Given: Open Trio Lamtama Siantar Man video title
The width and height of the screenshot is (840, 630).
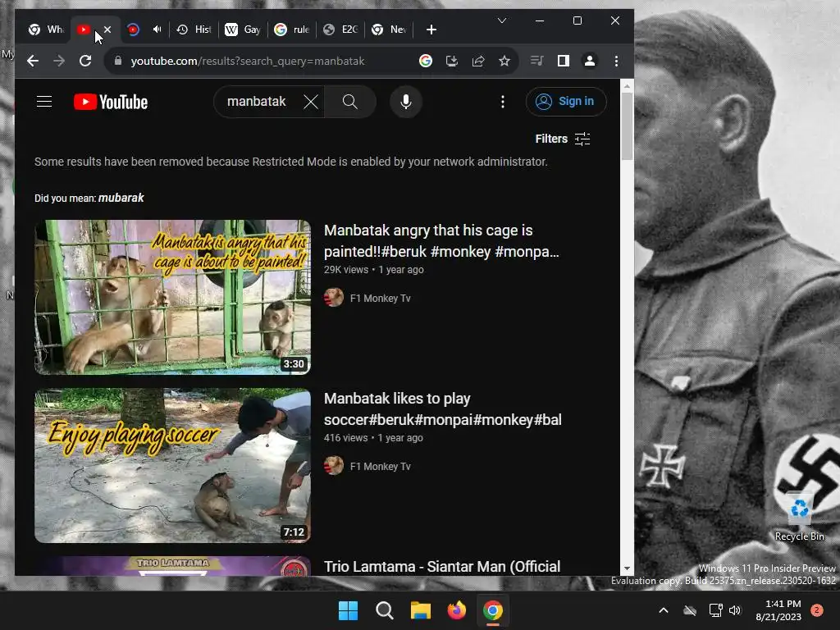Looking at the screenshot, I should coord(442,566).
